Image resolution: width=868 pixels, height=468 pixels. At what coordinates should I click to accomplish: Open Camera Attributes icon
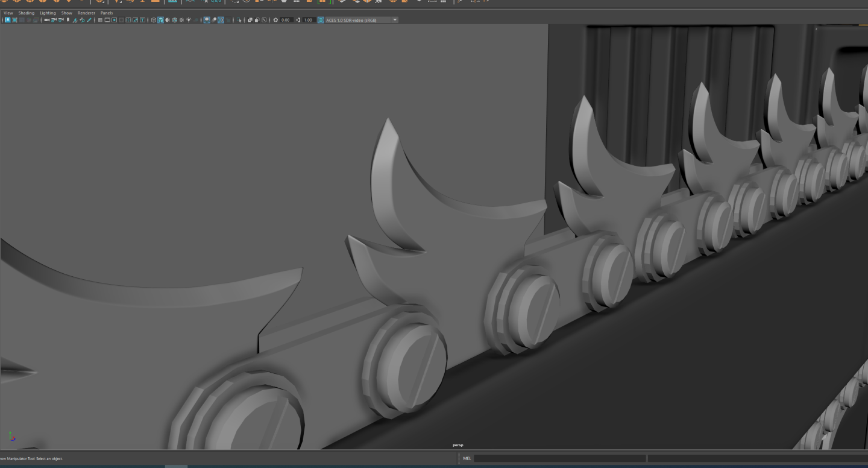61,20
